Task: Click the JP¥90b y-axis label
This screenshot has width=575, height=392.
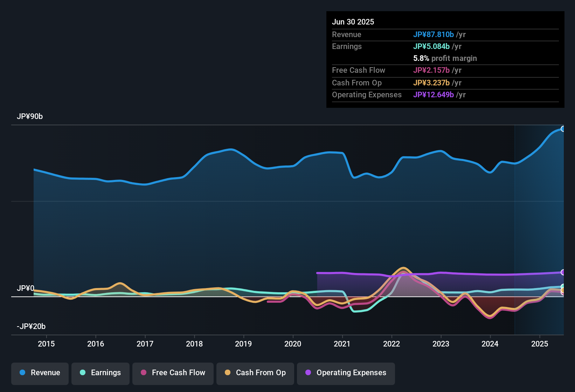Action: 30,117
